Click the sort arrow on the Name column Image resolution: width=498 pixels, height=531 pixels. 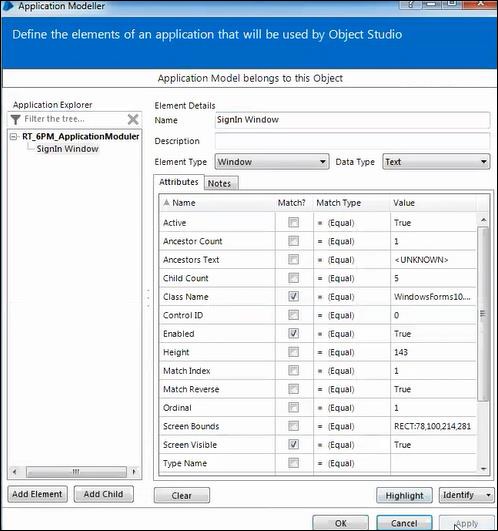click(x=166, y=203)
